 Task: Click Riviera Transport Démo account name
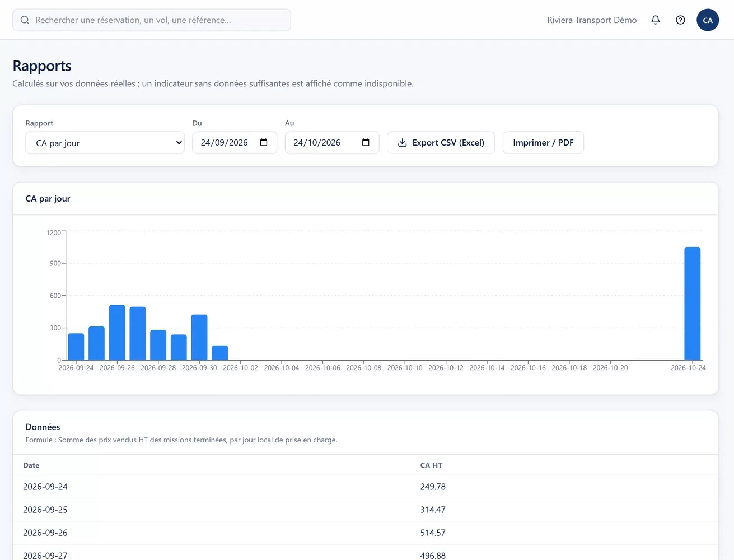592,20
